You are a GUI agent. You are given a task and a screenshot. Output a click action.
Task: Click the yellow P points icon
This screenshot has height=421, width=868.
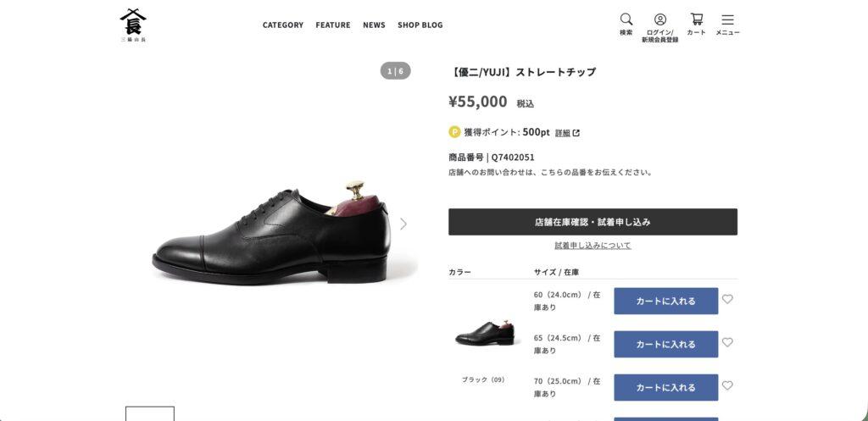[454, 132]
